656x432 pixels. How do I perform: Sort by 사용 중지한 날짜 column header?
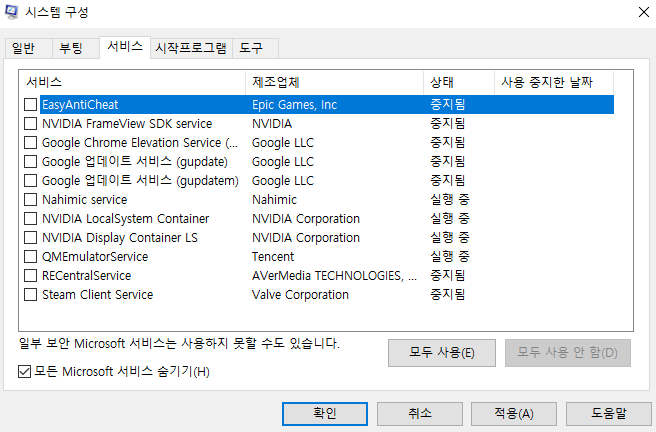pos(554,82)
